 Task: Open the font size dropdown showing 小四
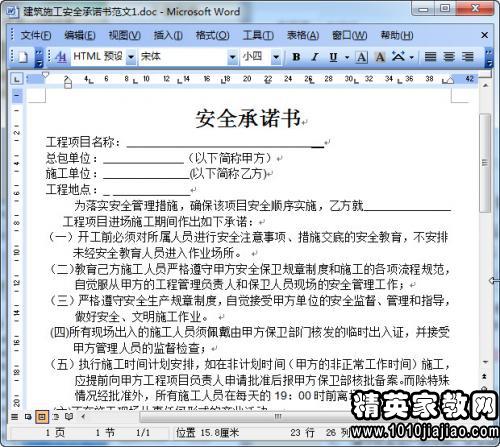[276, 57]
